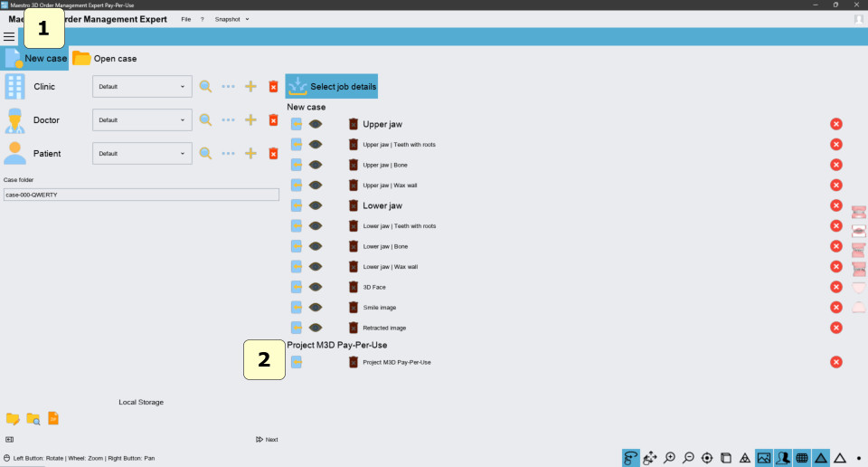868x467 pixels.
Task: Remove the Upper jaw | Wax wall row
Action: (x=836, y=185)
